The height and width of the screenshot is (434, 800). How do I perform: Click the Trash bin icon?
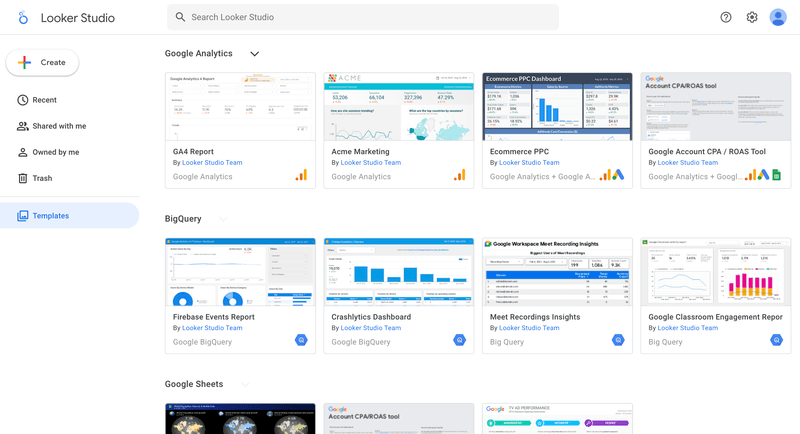click(22, 178)
